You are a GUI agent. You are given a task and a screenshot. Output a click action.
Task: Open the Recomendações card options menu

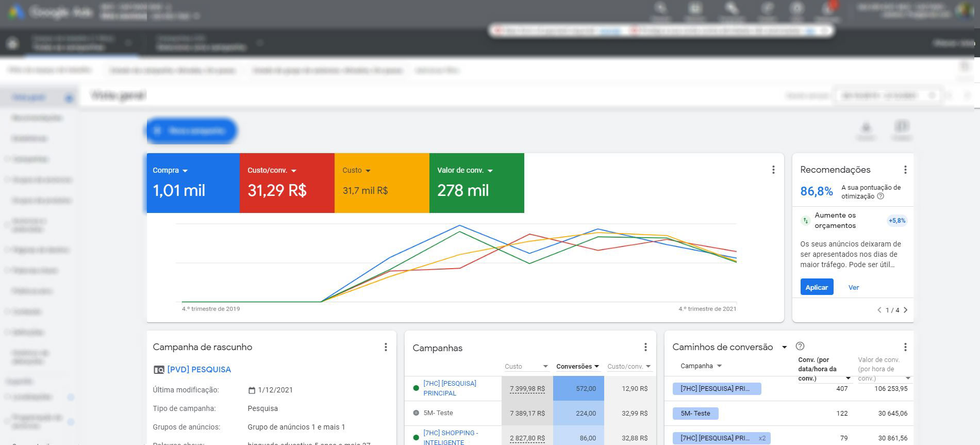click(x=905, y=170)
